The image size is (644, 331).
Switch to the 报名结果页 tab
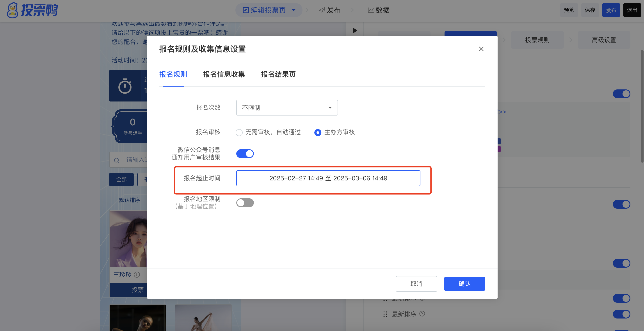[278, 74]
